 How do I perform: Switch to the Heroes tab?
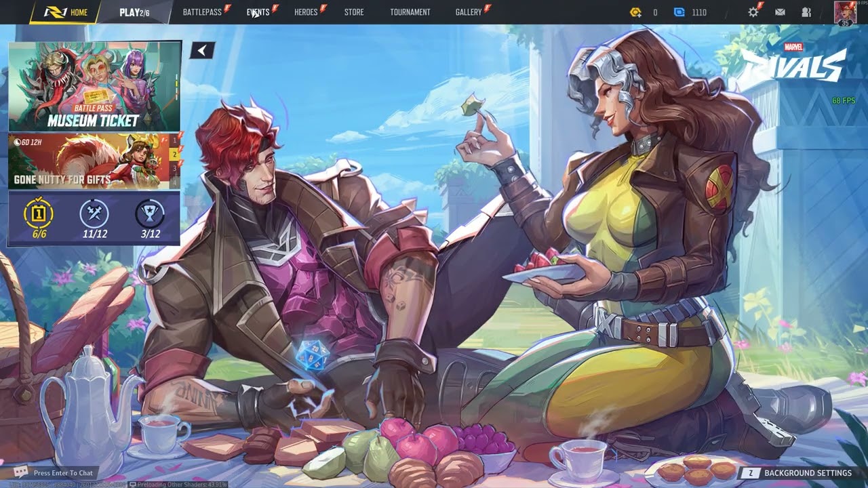click(x=306, y=12)
